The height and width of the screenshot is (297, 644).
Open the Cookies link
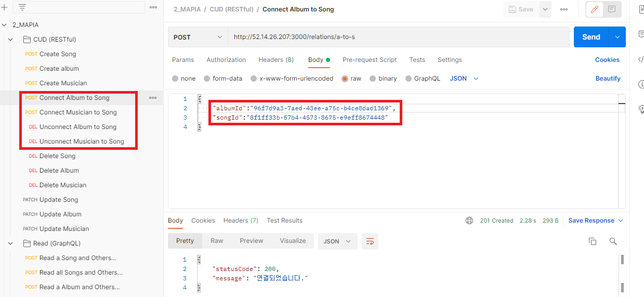[x=607, y=60]
